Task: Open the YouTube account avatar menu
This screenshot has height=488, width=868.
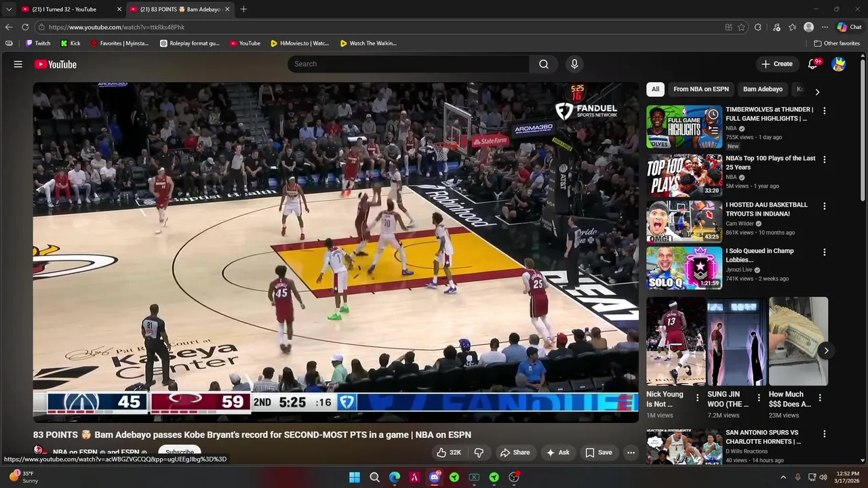Action: pyautogui.click(x=839, y=64)
